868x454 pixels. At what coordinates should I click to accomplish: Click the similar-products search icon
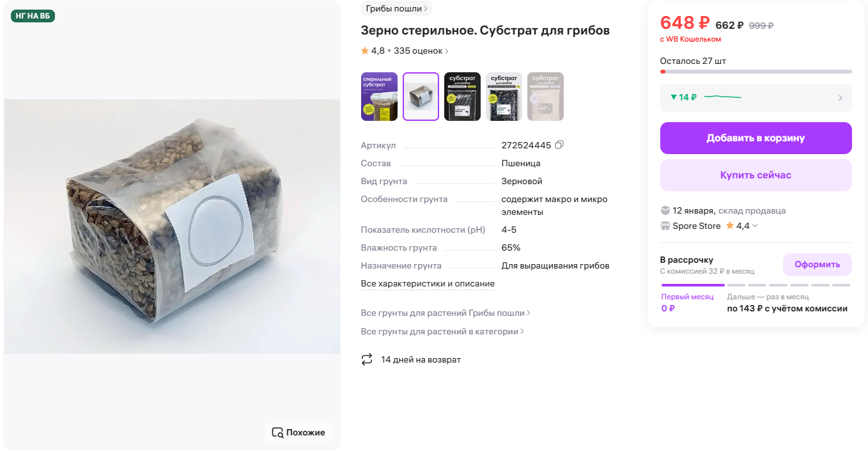(277, 432)
